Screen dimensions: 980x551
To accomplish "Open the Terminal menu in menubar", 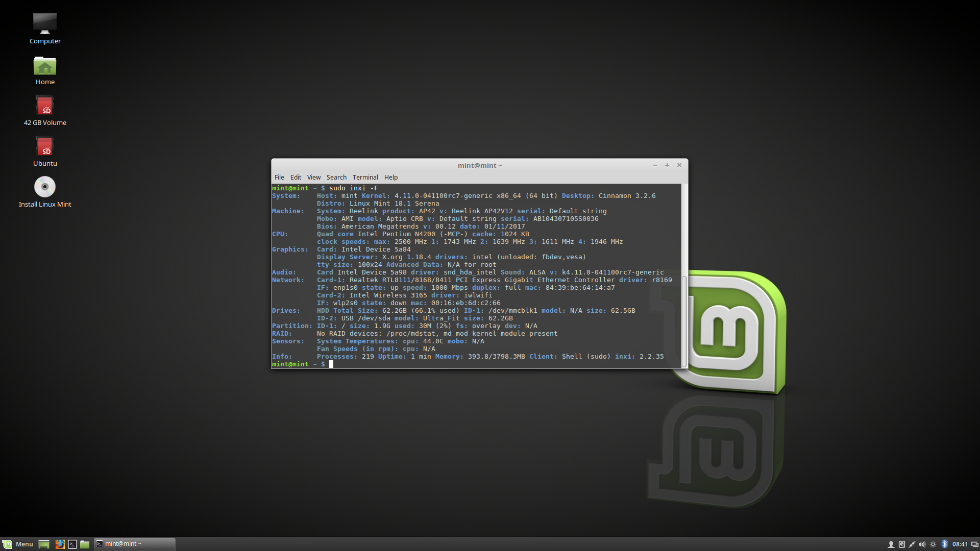I will 365,177.
